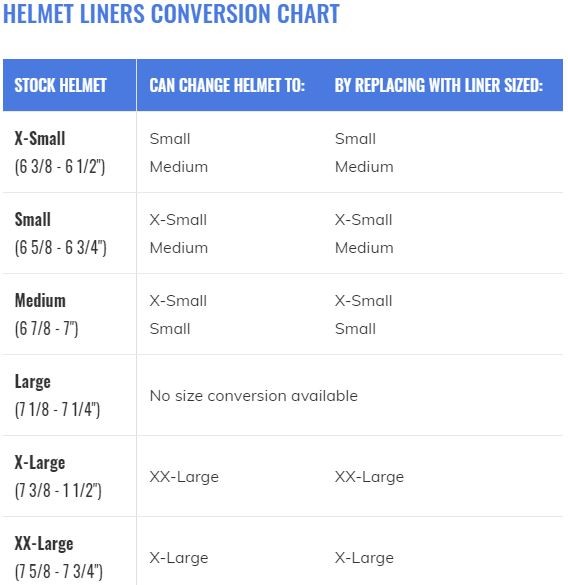Click the Large stock helmet row label
The height and width of the screenshot is (585, 568).
coord(32,382)
